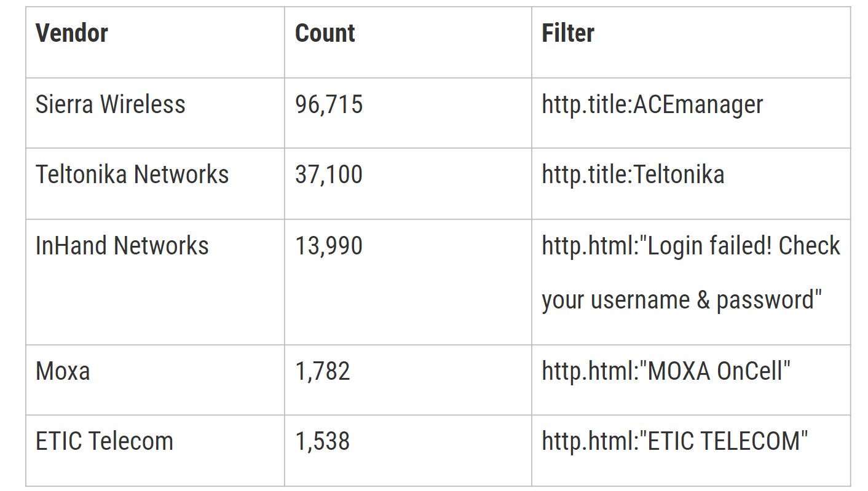Click the count value 1,782
This screenshot has width=868, height=491.
tap(323, 371)
